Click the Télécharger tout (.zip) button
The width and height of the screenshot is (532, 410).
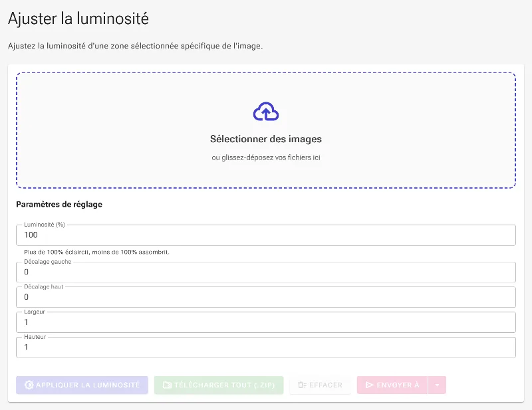[x=219, y=385]
